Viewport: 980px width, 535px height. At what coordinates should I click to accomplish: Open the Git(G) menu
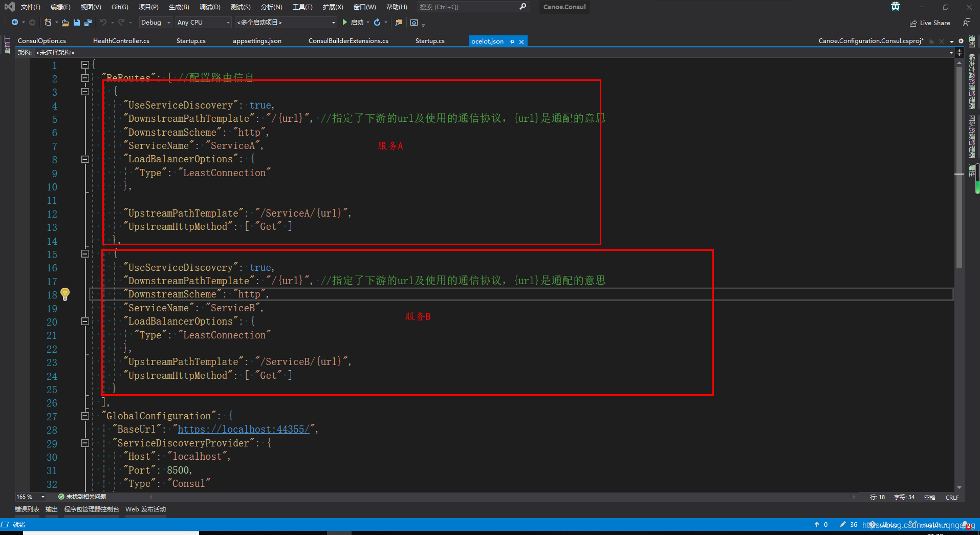[120, 7]
